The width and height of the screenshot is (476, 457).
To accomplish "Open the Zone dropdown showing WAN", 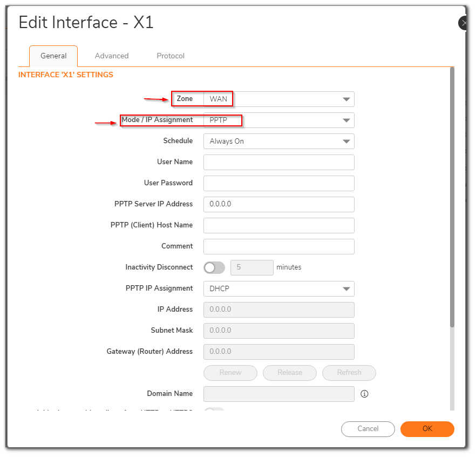I will pos(278,99).
